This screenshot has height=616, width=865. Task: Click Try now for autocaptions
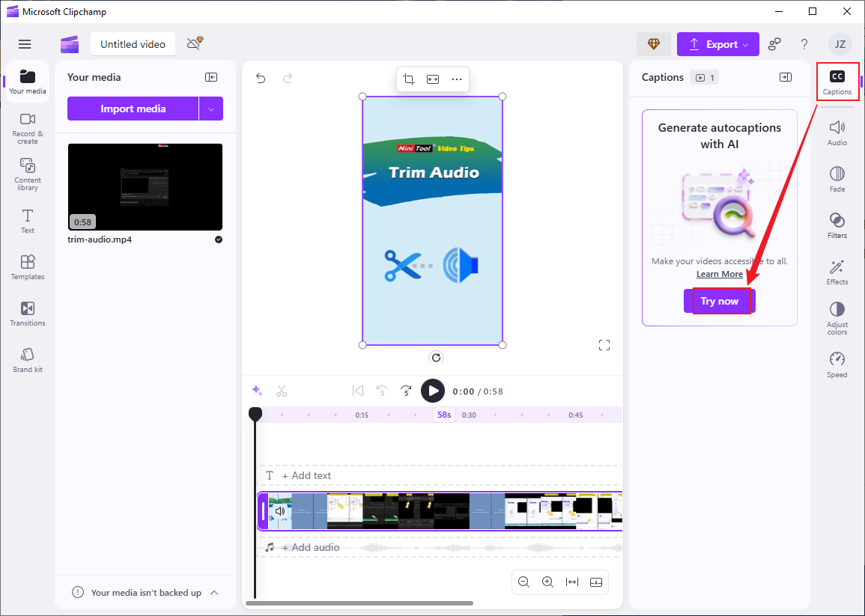pyautogui.click(x=719, y=301)
